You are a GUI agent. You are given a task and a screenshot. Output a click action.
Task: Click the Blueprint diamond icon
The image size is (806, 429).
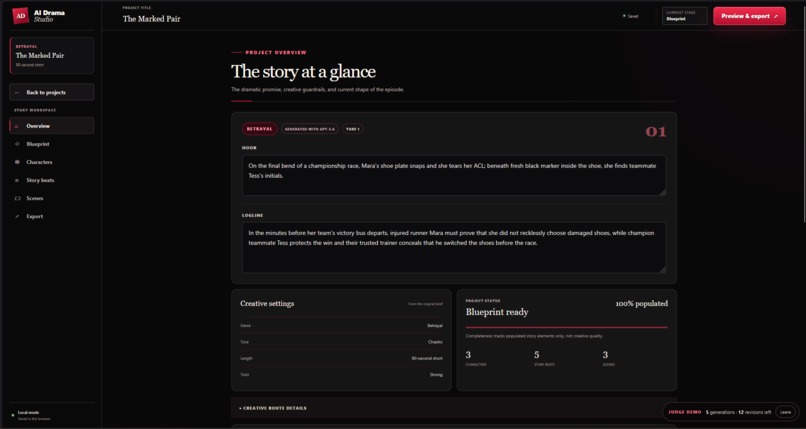17,144
